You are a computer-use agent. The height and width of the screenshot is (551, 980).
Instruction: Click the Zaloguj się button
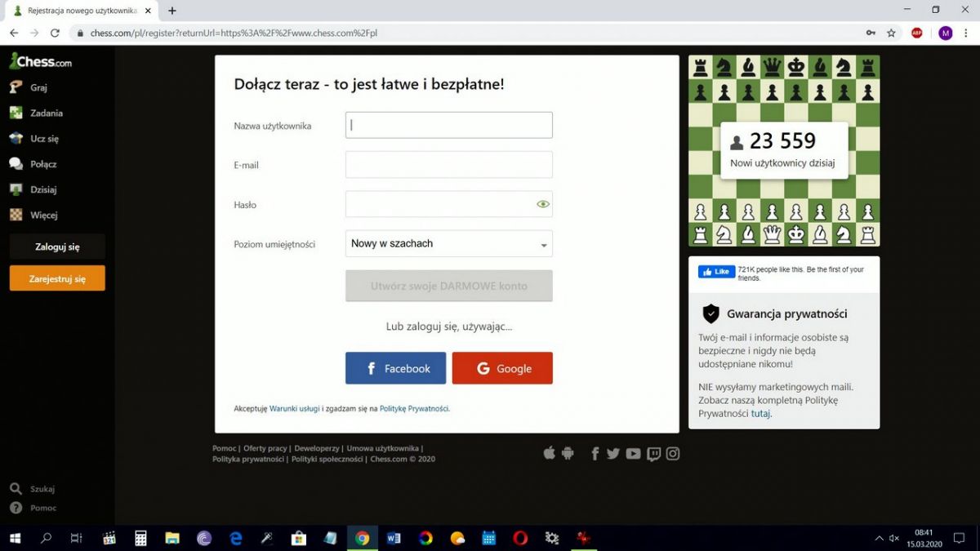(x=57, y=247)
